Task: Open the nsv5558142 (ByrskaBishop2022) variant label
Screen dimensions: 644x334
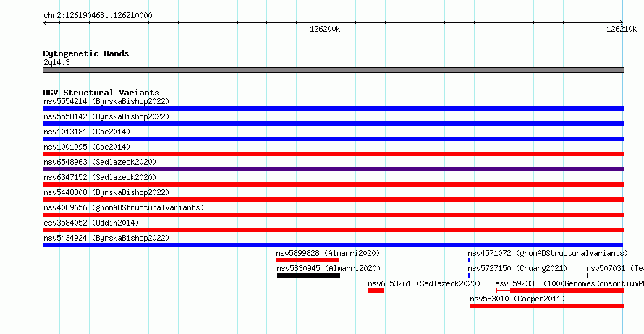Action: point(106,116)
